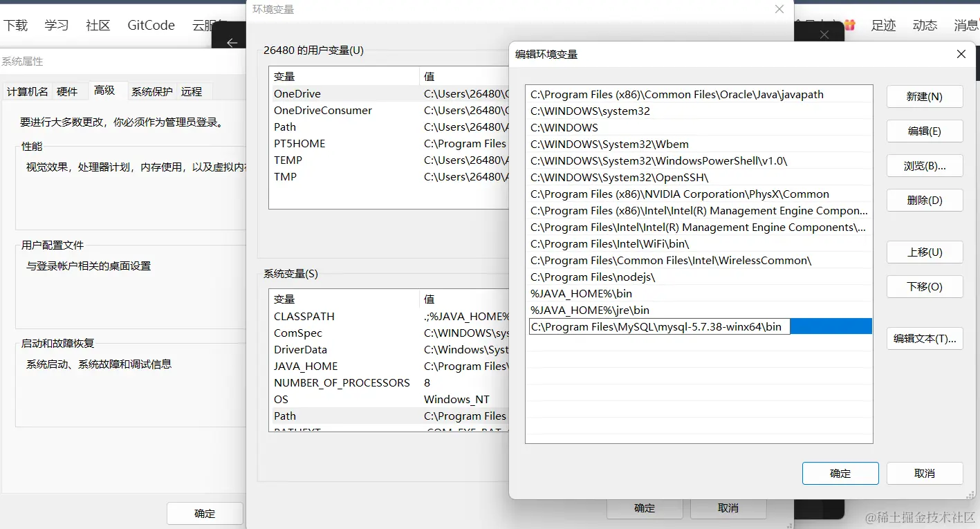
Task: Select Oracle Java javapath entry
Action: point(699,95)
